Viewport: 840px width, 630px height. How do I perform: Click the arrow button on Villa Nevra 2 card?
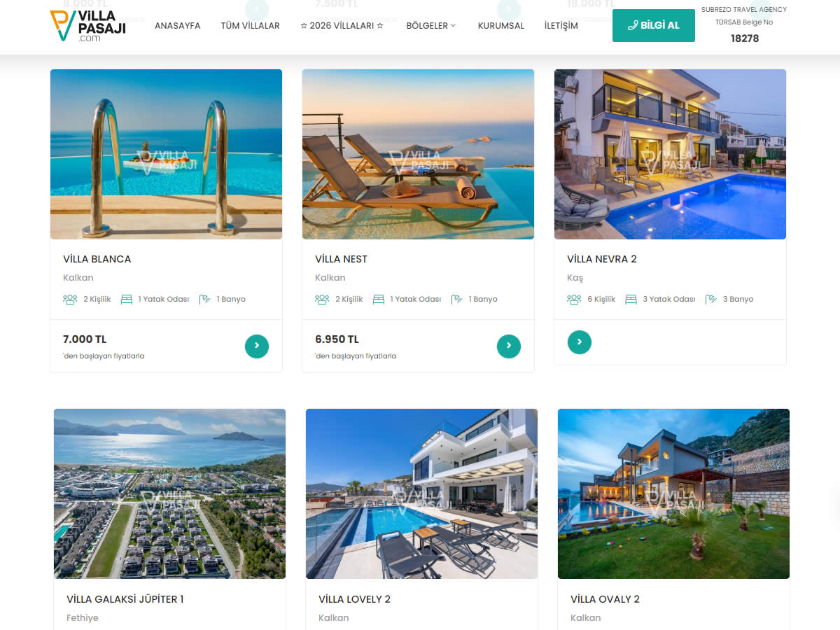pos(580,342)
